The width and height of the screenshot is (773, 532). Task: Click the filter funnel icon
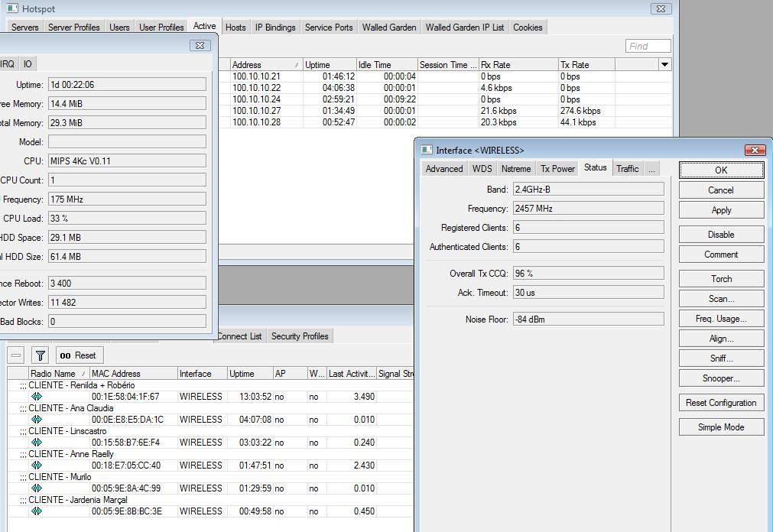(41, 355)
